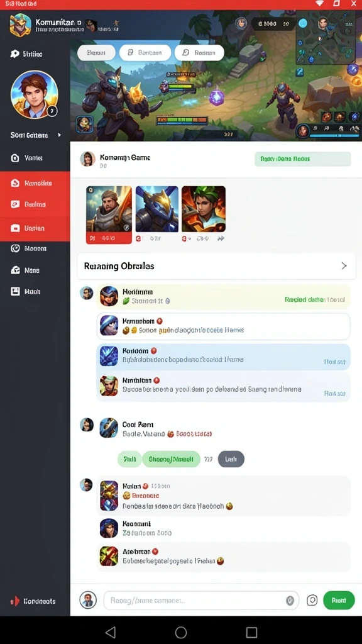Toggle the green Gnoeno/Dimeall chip
Image resolution: width=362 pixels, height=644 pixels.
point(171,459)
